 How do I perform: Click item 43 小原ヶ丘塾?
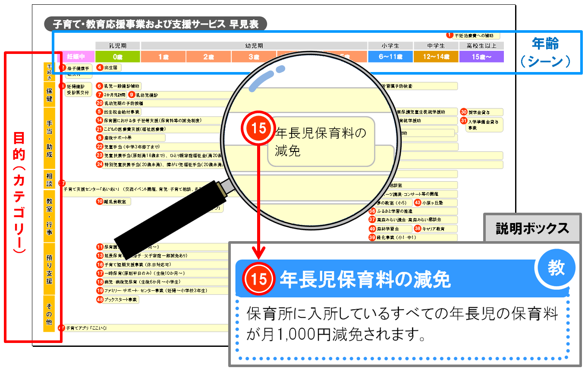[x=436, y=202]
